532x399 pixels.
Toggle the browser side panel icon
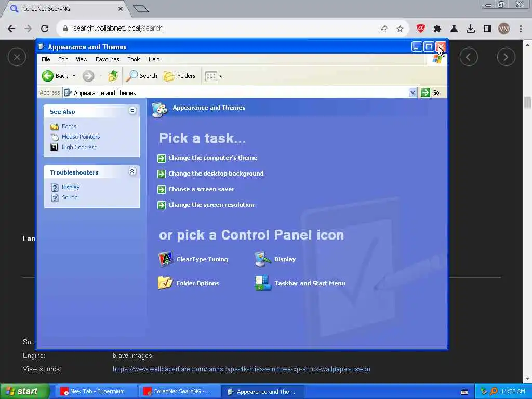pos(487,29)
